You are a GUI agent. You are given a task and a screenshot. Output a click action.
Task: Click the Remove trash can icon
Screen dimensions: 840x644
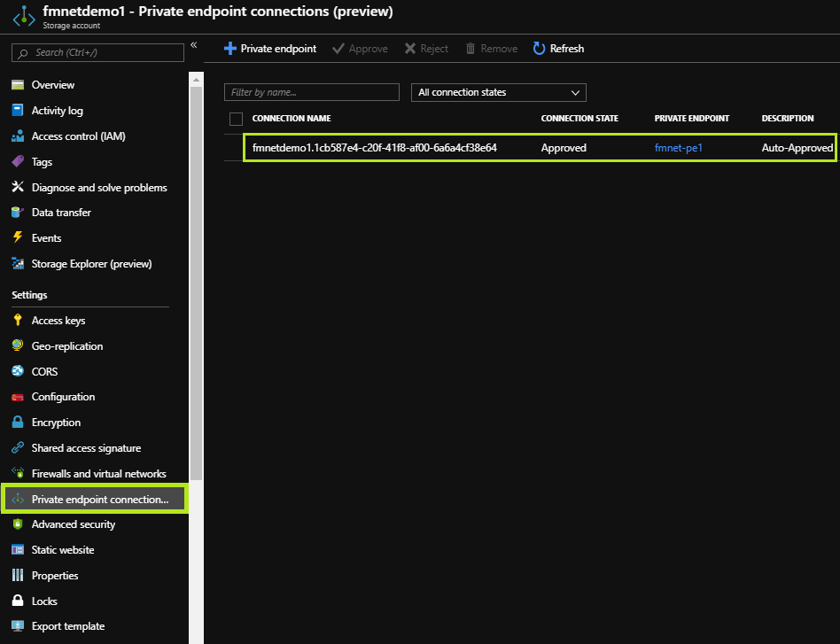[x=471, y=48]
